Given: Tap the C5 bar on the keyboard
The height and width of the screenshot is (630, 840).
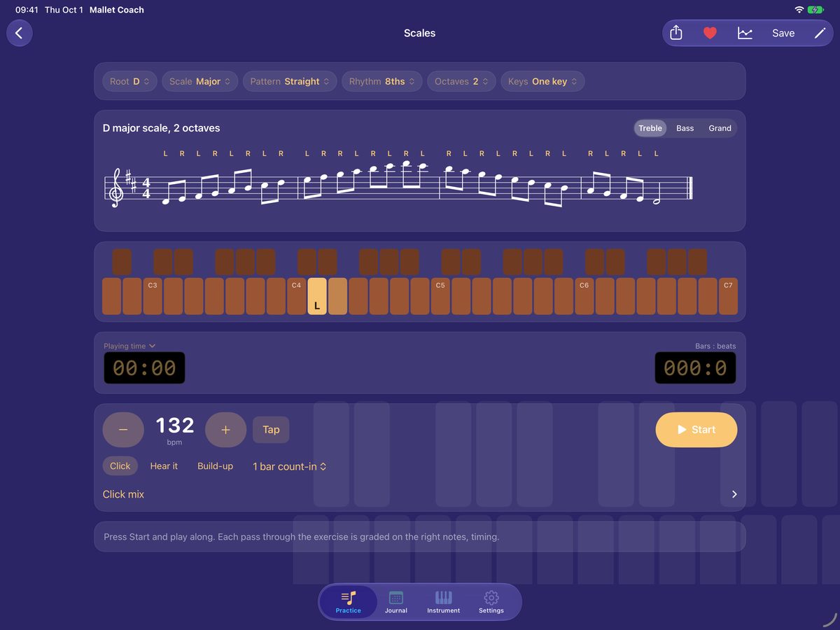Looking at the screenshot, I should pos(440,296).
